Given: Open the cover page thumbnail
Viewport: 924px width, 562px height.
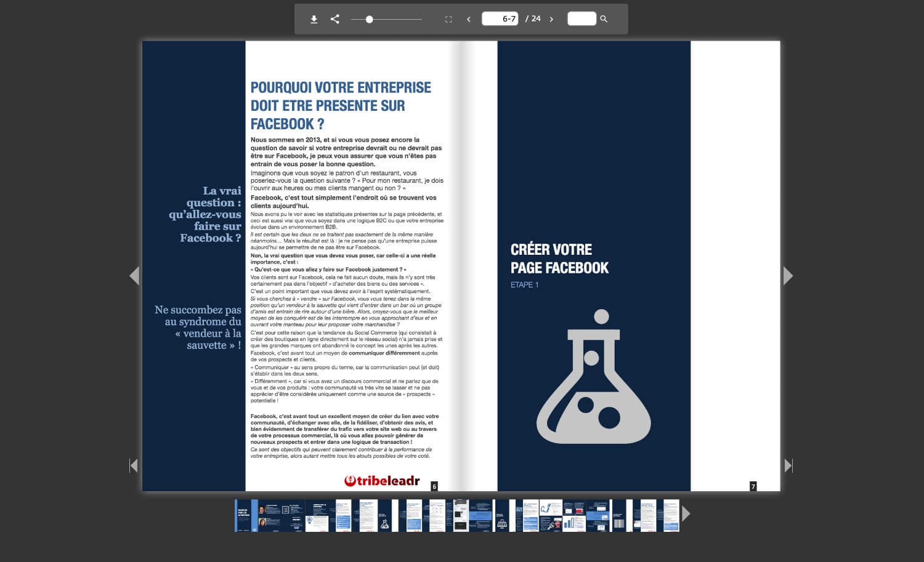Looking at the screenshot, I should (243, 515).
